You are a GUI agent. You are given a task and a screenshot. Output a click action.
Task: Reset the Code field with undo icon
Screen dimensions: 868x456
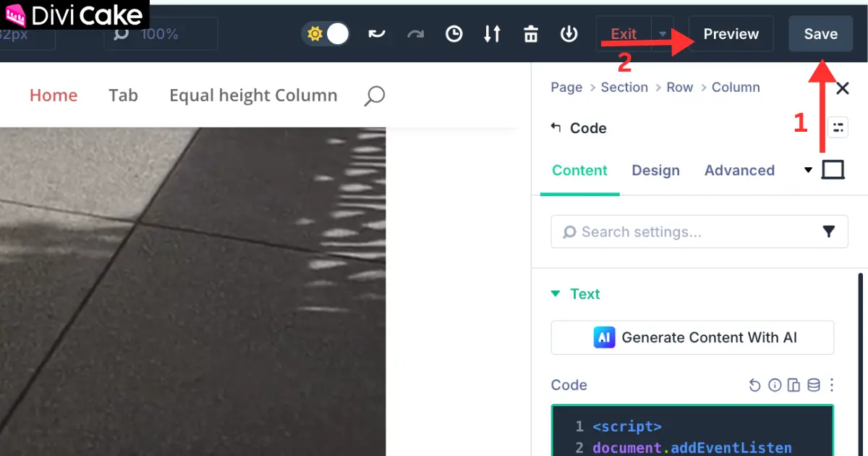(754, 385)
